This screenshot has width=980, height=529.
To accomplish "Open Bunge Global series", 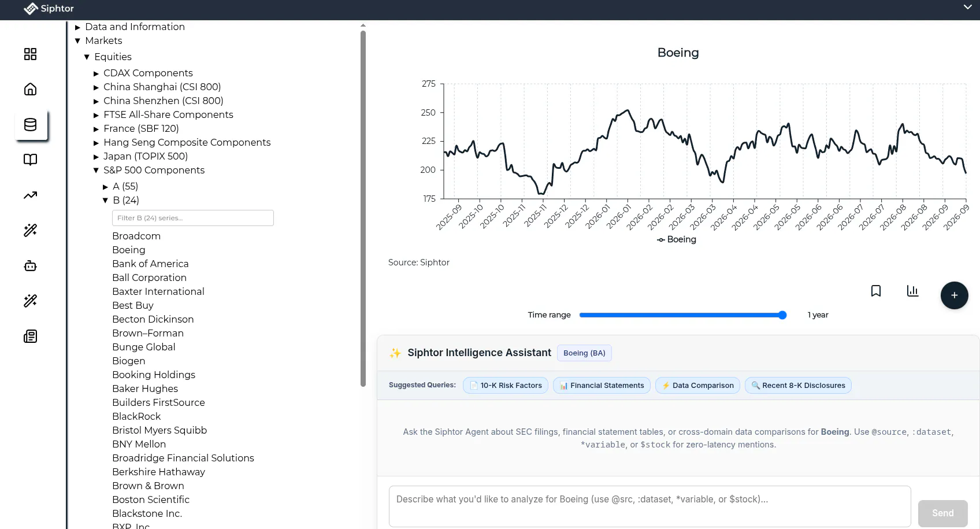I will point(144,347).
